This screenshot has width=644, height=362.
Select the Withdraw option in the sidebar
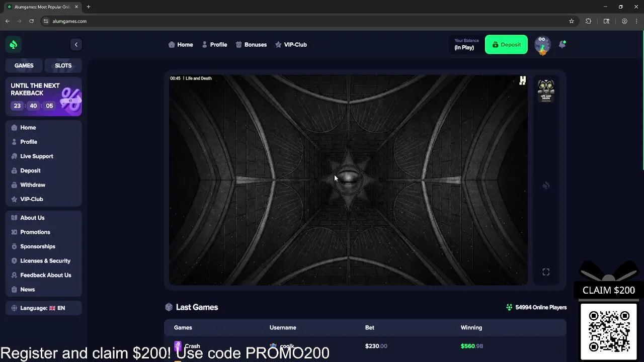33,185
